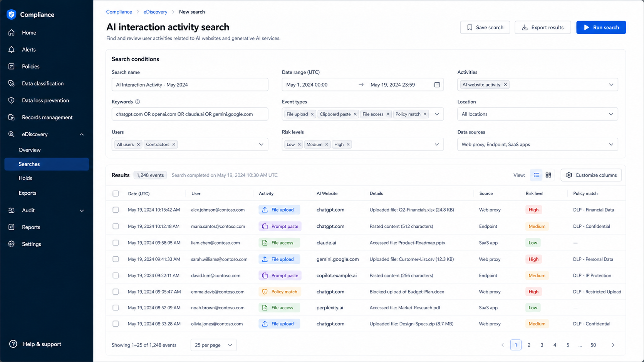Click File upload badge for alex.johnson row

click(279, 210)
